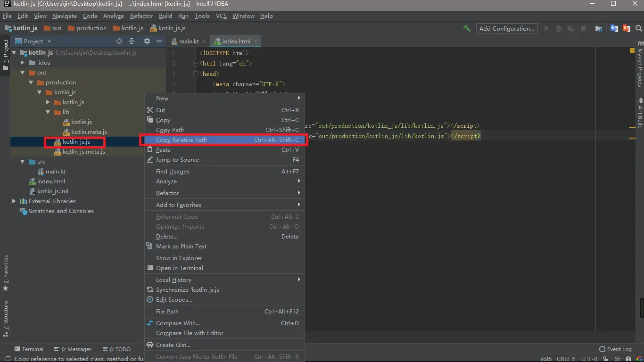Click the blue Google Translate toolbar icon
Image resolution: width=644 pixels, height=362 pixels.
pyautogui.click(x=614, y=28)
